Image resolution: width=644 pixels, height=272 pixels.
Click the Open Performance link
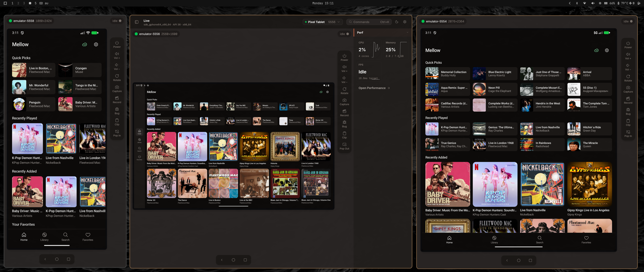[374, 88]
